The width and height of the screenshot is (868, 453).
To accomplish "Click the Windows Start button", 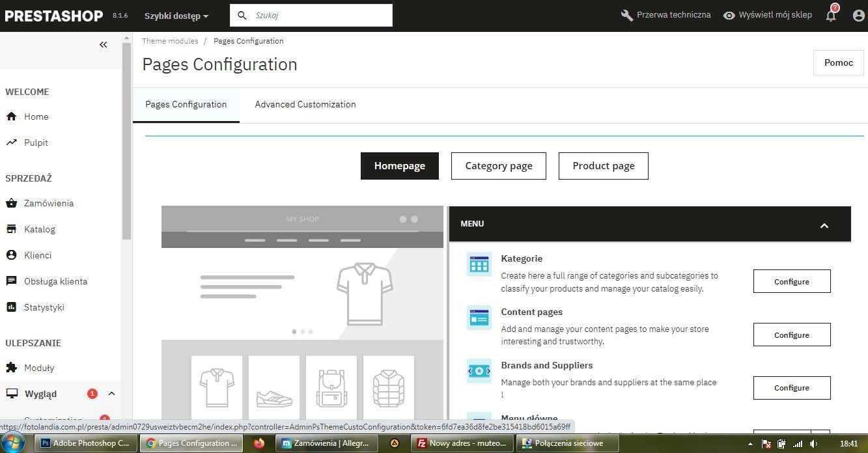I will coord(12,443).
